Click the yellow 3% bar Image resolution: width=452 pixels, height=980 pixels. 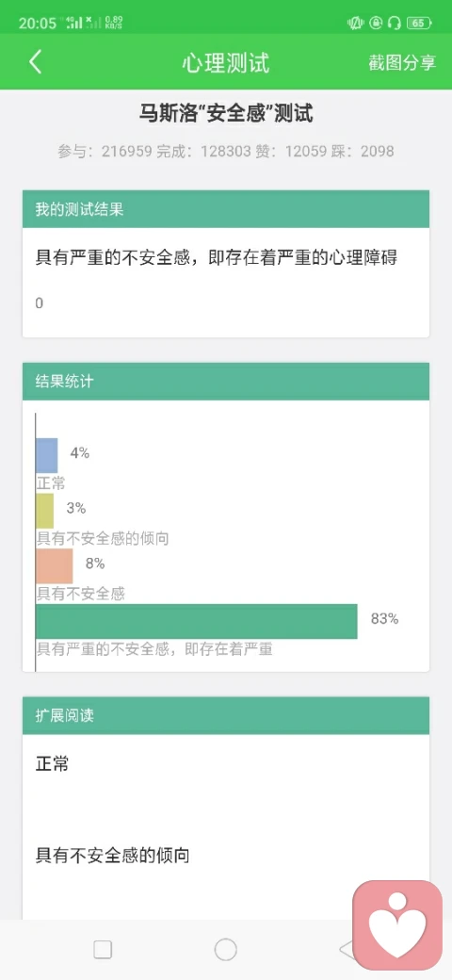tap(45, 511)
